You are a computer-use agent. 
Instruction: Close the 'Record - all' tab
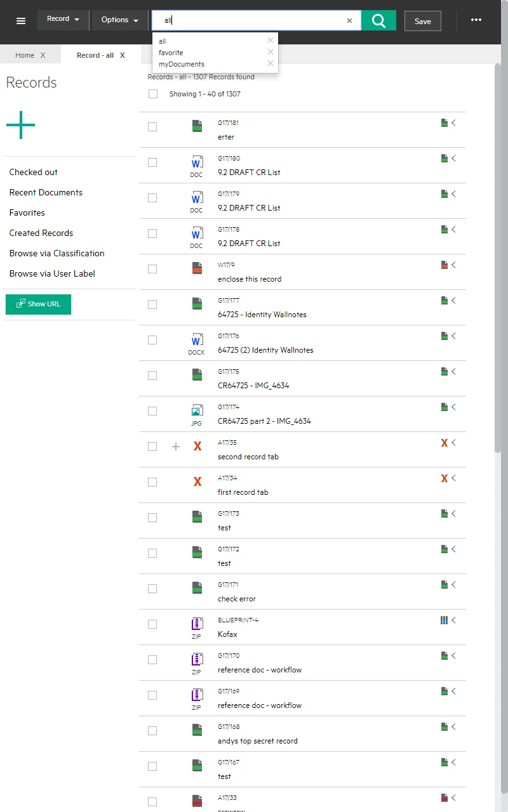123,55
